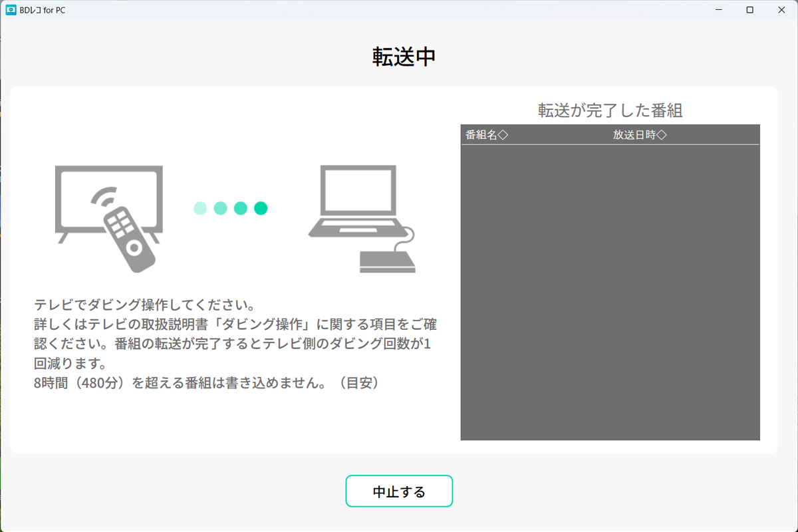
Task: Click the empty completed programs list area
Action: pos(610,286)
